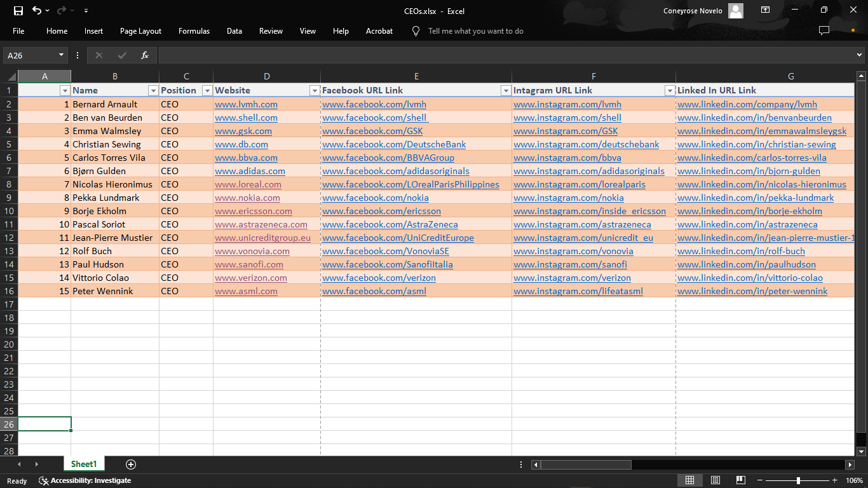Viewport: 868px width, 488px height.
Task: Open the www.adidas.com website link
Action: coord(250,171)
